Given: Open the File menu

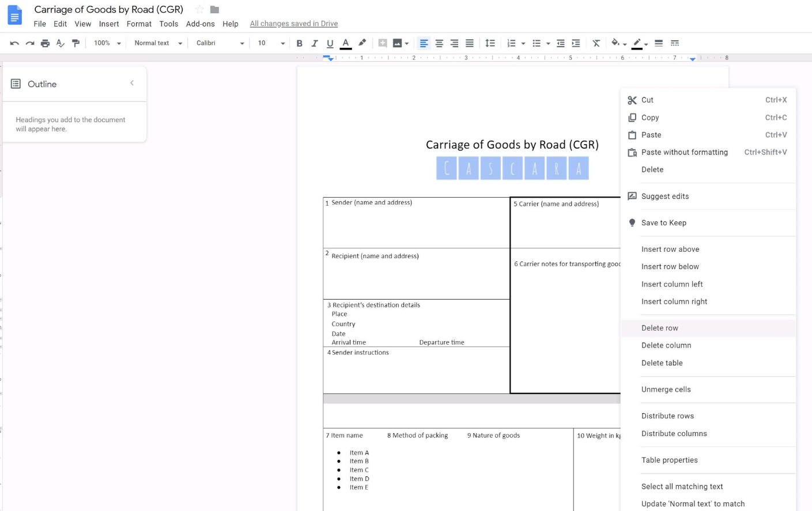Looking at the screenshot, I should (40, 24).
